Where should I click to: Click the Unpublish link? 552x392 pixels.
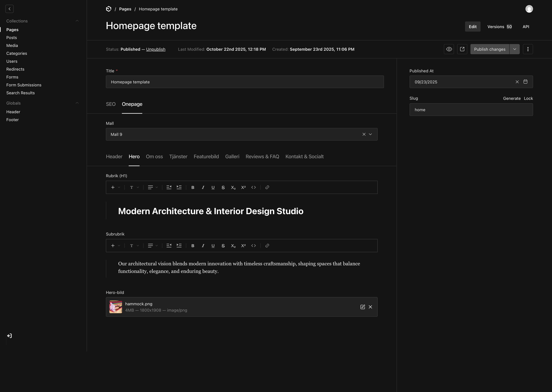tap(156, 49)
